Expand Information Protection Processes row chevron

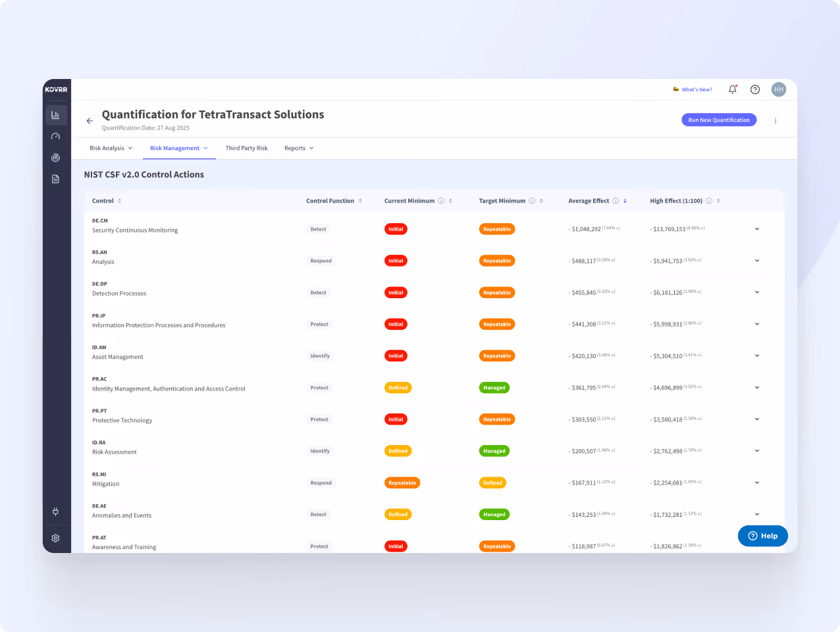coord(757,324)
